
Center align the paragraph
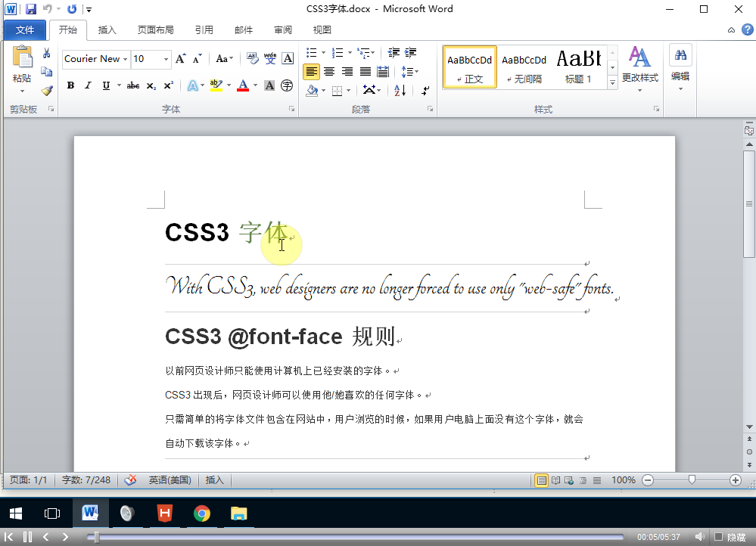[329, 71]
